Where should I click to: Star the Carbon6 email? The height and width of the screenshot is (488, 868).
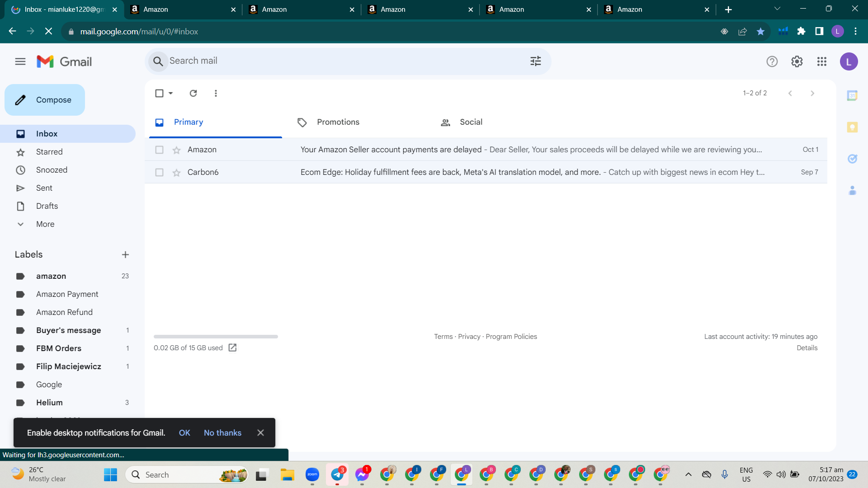point(176,173)
